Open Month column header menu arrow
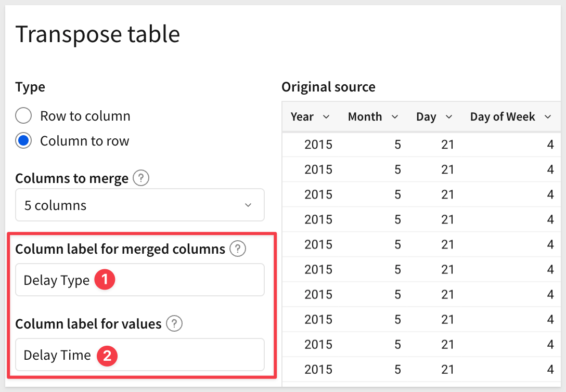The image size is (566, 392). coord(395,117)
